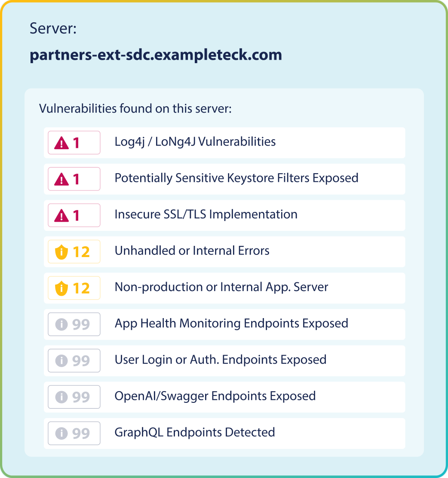This screenshot has height=478, width=448.
Task: Open Insecure SSL/TLS Implementation finding
Action: [206, 214]
